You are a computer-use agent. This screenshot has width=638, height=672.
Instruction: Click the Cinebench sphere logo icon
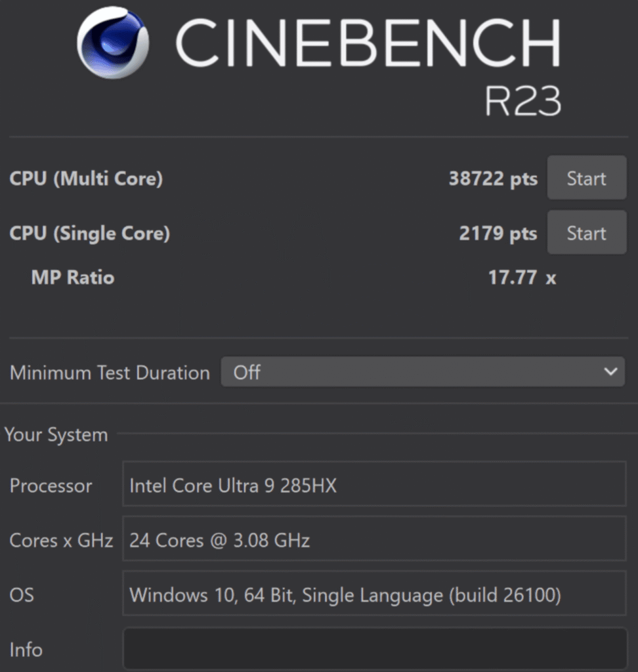113,43
